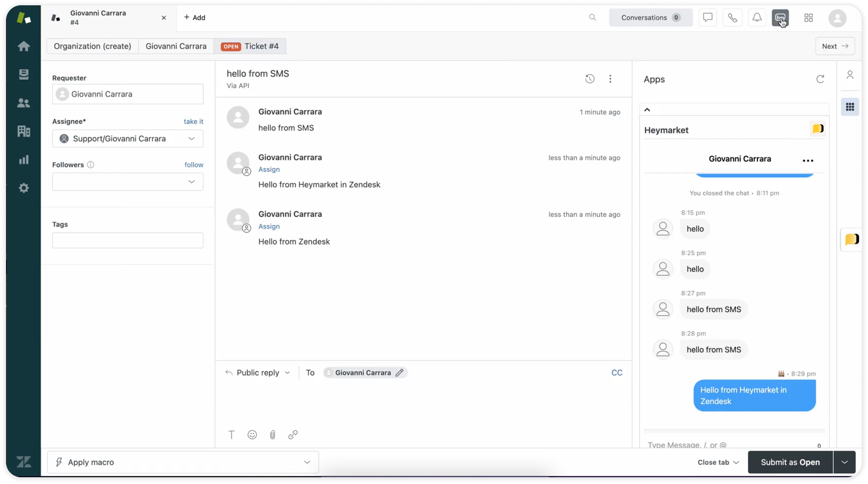Open the Public reply type dropdown
This screenshot has width=868, height=484.
(258, 373)
